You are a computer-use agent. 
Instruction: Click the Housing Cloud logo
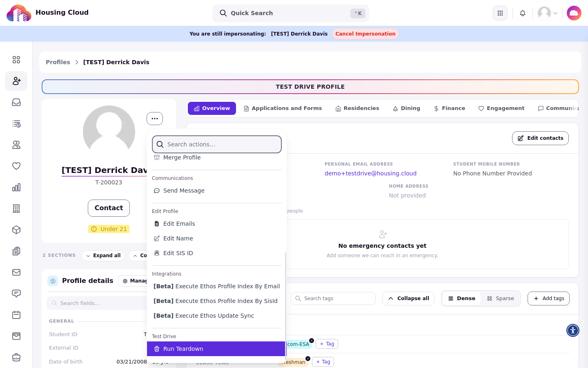pyautogui.click(x=19, y=13)
